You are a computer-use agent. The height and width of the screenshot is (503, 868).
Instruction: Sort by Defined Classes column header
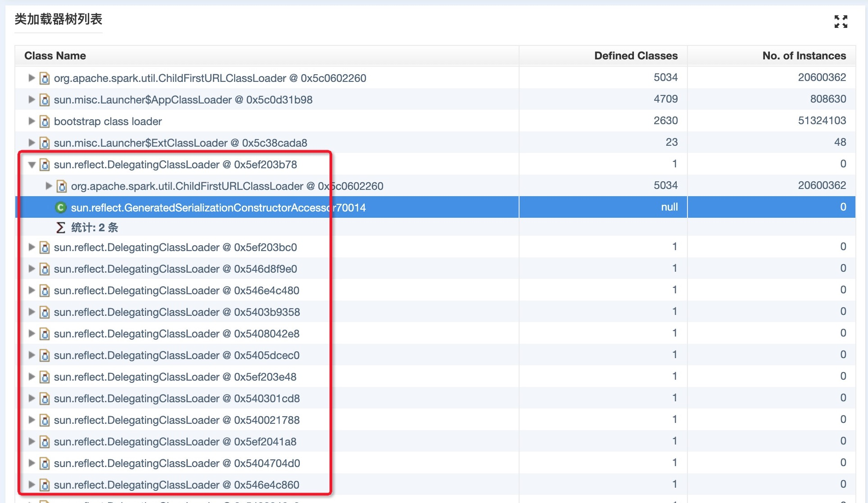point(635,56)
